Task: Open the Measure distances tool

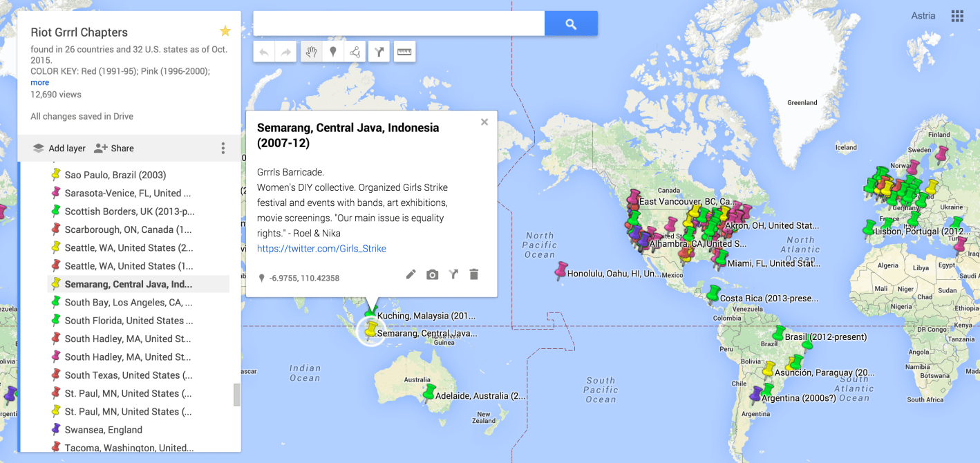Action: coord(404,51)
